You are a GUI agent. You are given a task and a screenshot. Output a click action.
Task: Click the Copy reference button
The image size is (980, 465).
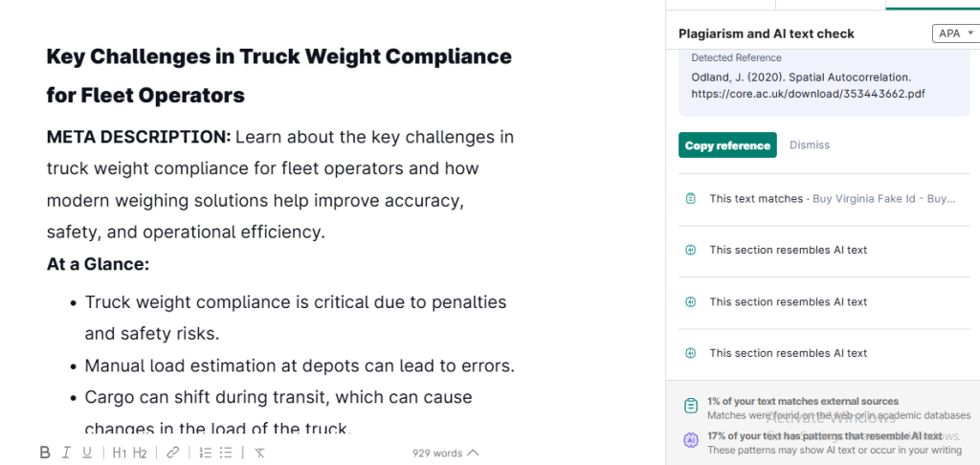click(727, 145)
